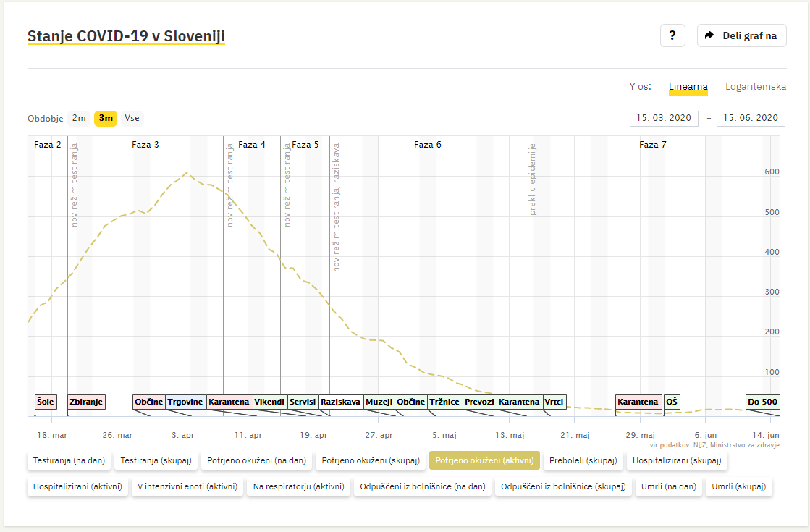Edit end date 15. 06. 2020
810x532 pixels.
click(x=751, y=118)
